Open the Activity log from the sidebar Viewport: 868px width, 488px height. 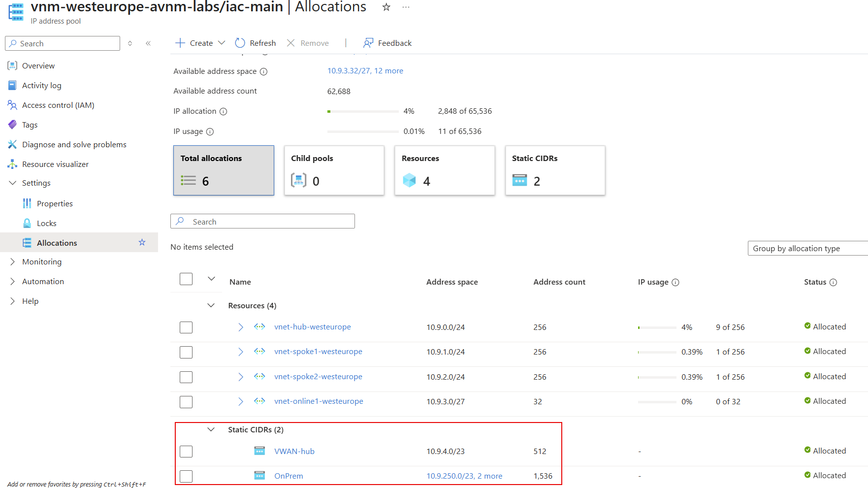tap(41, 85)
